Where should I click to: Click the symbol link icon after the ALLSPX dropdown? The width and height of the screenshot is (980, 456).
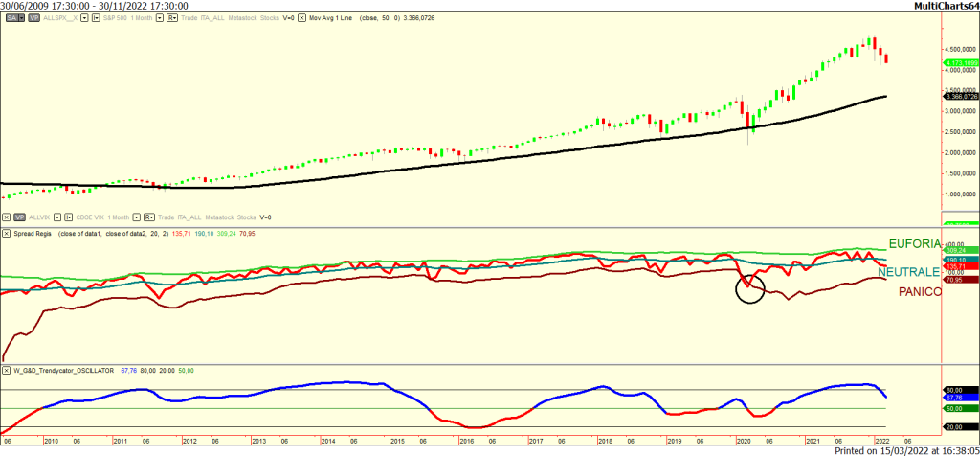(98, 18)
